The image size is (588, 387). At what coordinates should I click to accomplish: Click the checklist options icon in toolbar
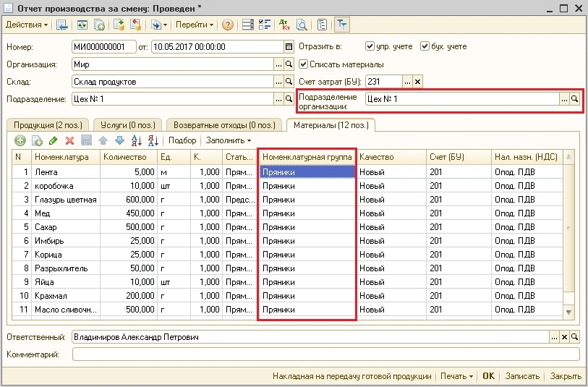(x=265, y=25)
